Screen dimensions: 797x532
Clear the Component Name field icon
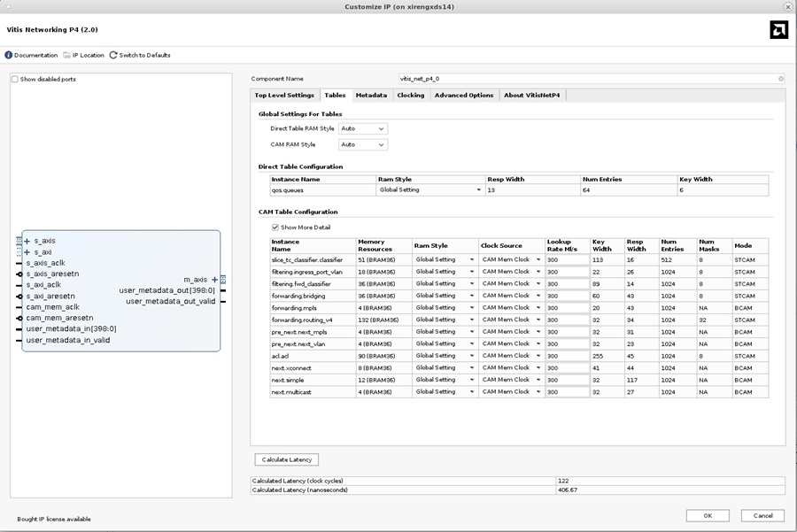(780, 79)
